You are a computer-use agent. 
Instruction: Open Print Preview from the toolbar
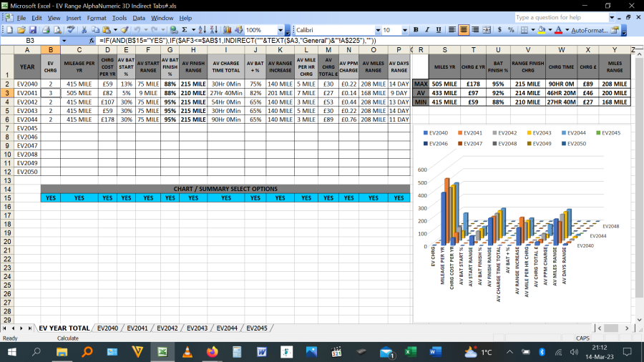pyautogui.click(x=57, y=30)
